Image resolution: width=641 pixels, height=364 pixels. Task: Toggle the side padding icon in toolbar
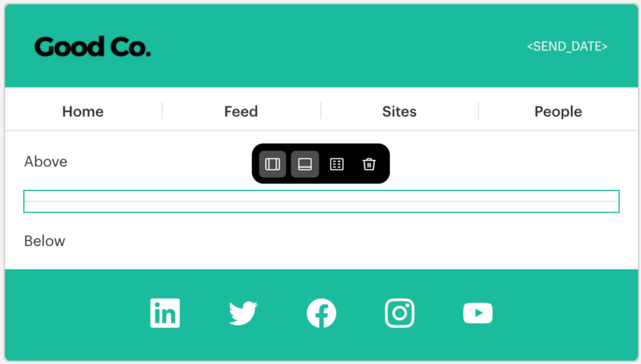[272, 164]
